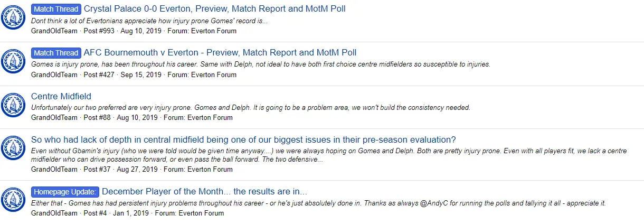Open December Player of the Month thread

[x=204, y=192]
